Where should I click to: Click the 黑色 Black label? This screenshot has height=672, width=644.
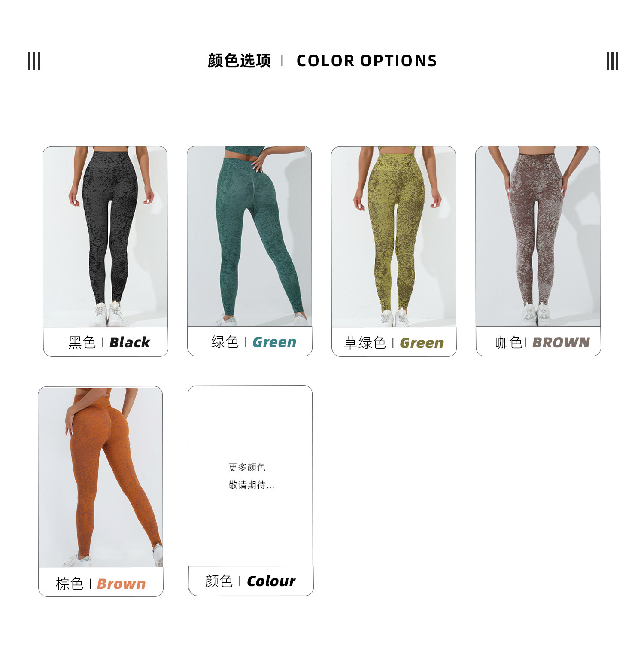tap(109, 342)
